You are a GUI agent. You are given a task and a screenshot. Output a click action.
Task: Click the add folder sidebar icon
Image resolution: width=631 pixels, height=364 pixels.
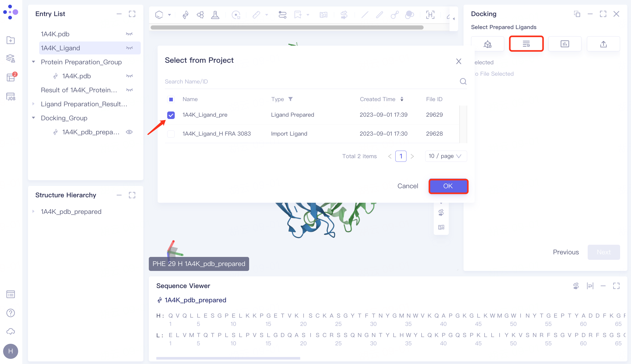11,40
